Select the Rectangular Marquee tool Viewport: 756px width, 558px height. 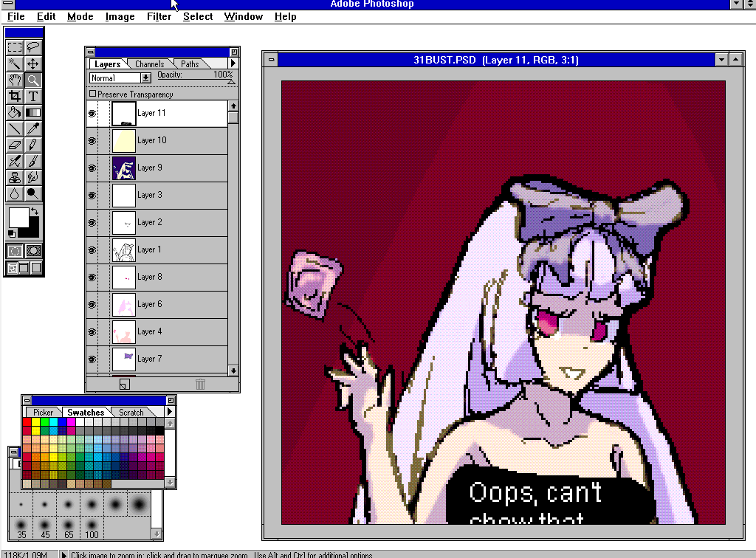[15, 47]
